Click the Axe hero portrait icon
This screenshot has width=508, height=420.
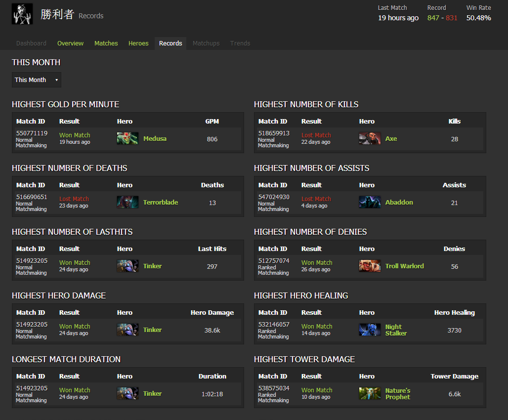(370, 139)
